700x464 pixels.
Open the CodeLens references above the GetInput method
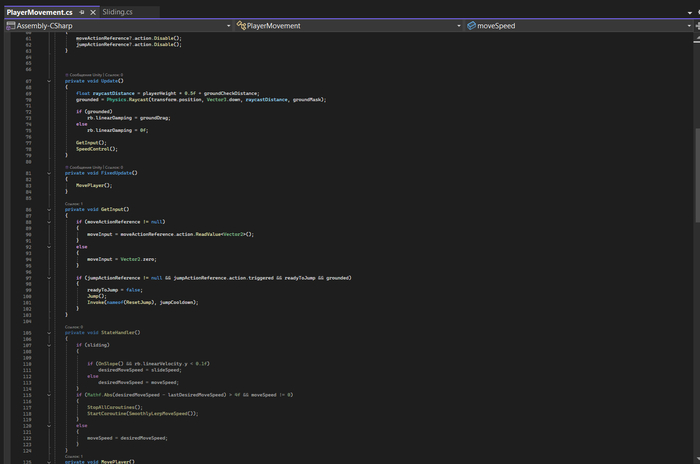pos(74,203)
